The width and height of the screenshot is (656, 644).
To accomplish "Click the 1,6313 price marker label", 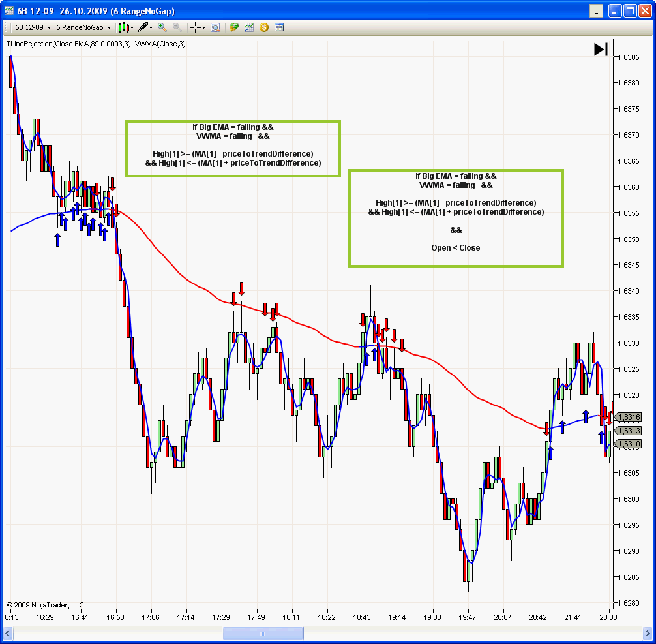I will [629, 431].
